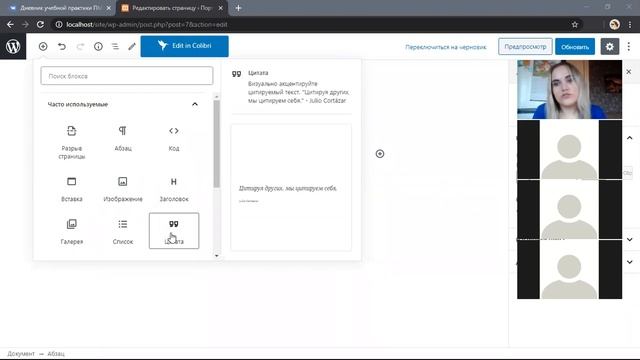Image resolution: width=640 pixels, height=360 pixels.
Task: Redo the reverted change
Action: point(80,47)
